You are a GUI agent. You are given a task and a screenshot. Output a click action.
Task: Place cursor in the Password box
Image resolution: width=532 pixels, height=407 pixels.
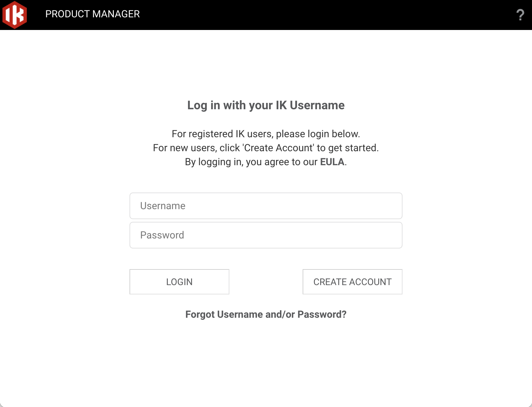pyautogui.click(x=266, y=235)
